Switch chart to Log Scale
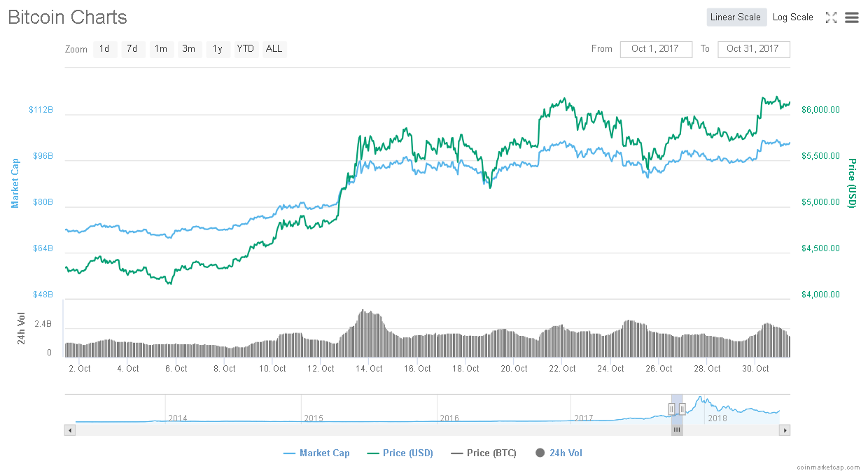868x473 pixels. coord(792,17)
